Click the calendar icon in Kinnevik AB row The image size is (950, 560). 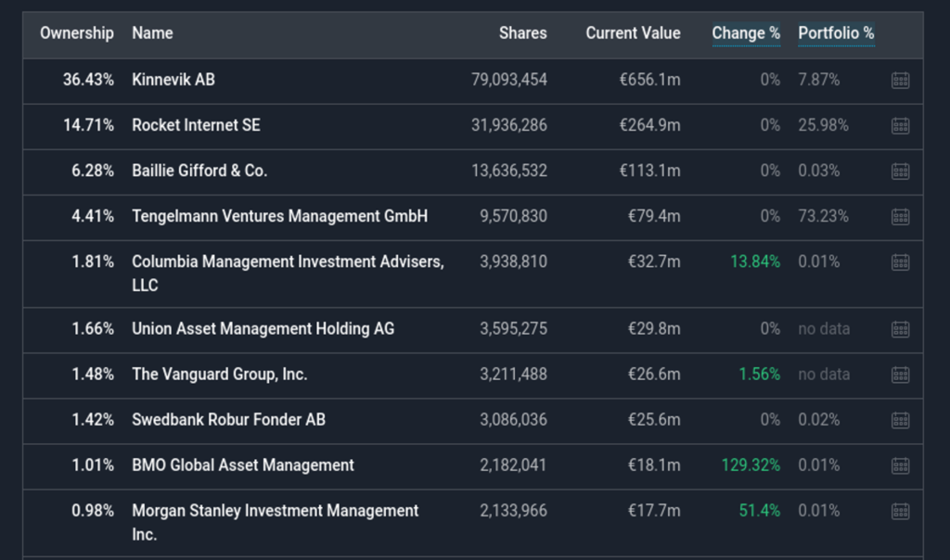(900, 81)
